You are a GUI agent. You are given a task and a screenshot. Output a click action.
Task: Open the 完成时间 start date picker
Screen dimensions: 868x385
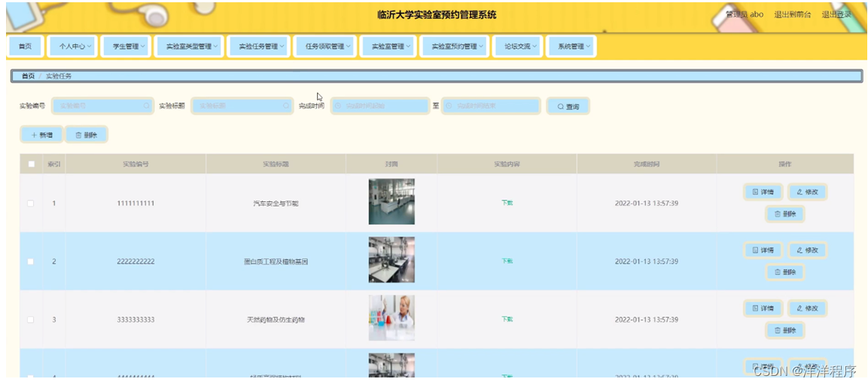380,105
